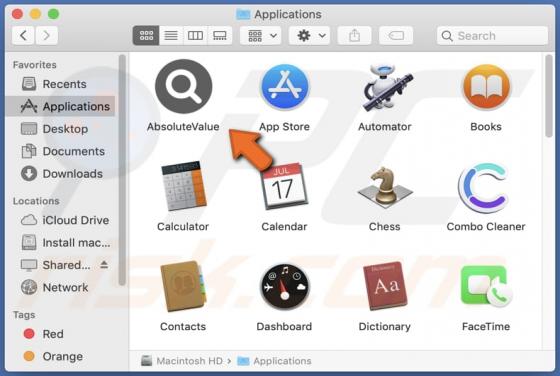The width and height of the screenshot is (560, 376).
Task: Filter by the Orange tag
Action: [60, 357]
